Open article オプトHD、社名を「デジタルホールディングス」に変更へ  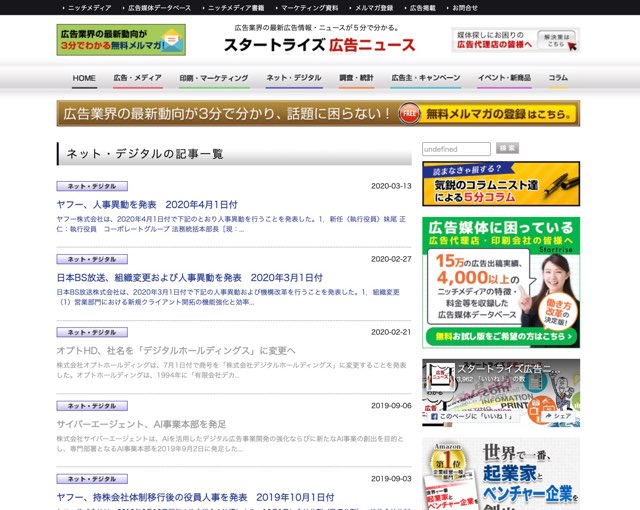[176, 351]
